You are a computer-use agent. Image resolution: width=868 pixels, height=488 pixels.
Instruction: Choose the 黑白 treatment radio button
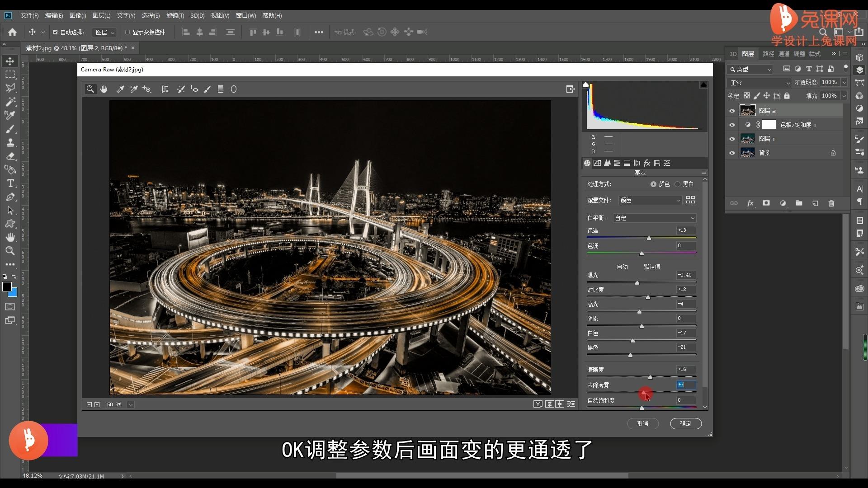click(x=677, y=184)
